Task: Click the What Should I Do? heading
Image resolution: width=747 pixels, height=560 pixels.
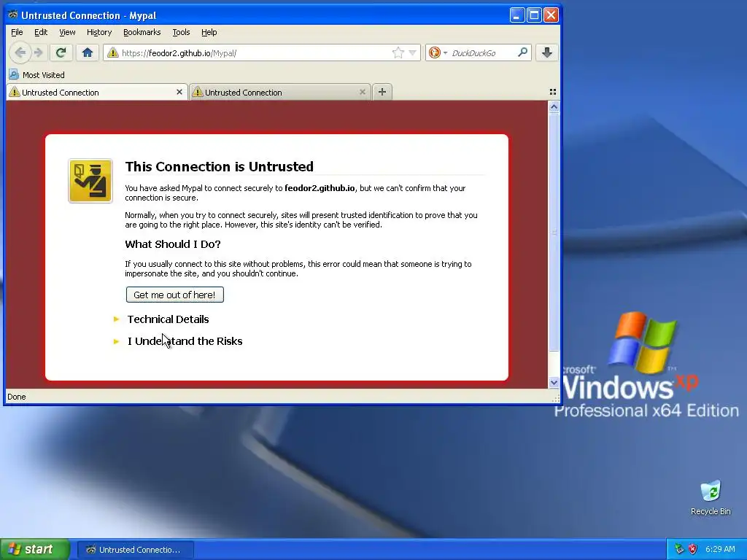Action: point(173,244)
